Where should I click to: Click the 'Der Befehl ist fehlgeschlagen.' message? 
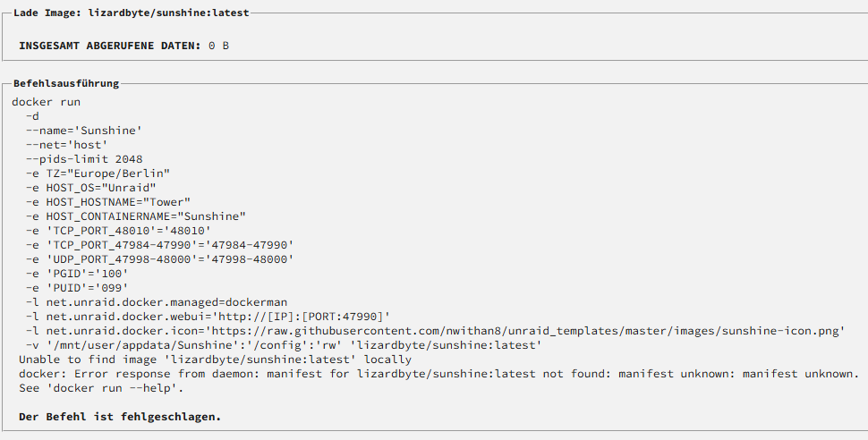coord(120,417)
